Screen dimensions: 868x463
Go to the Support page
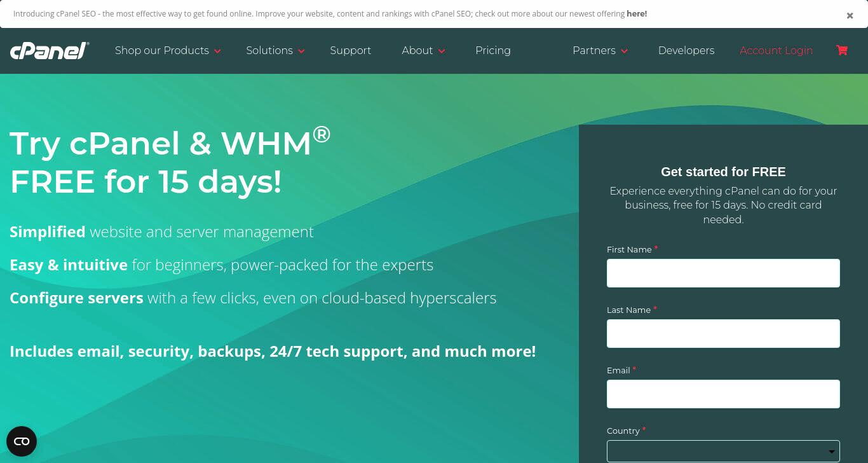pyautogui.click(x=350, y=50)
